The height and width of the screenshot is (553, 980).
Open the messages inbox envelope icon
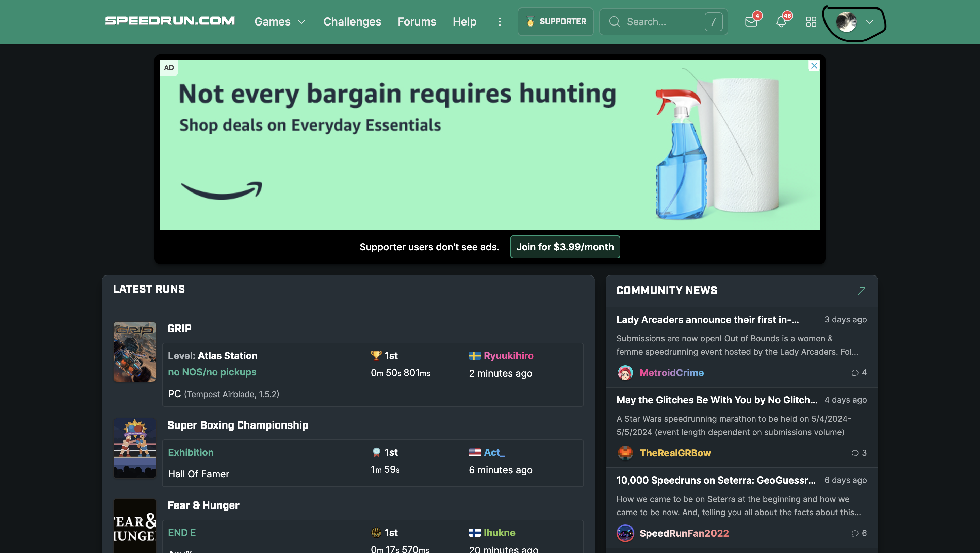[751, 22]
